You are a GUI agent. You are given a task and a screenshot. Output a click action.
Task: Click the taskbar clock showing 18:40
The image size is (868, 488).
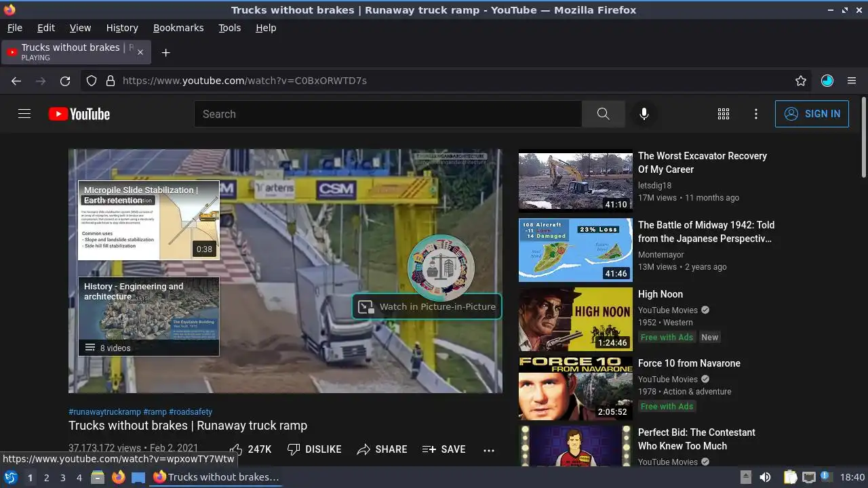(x=852, y=477)
